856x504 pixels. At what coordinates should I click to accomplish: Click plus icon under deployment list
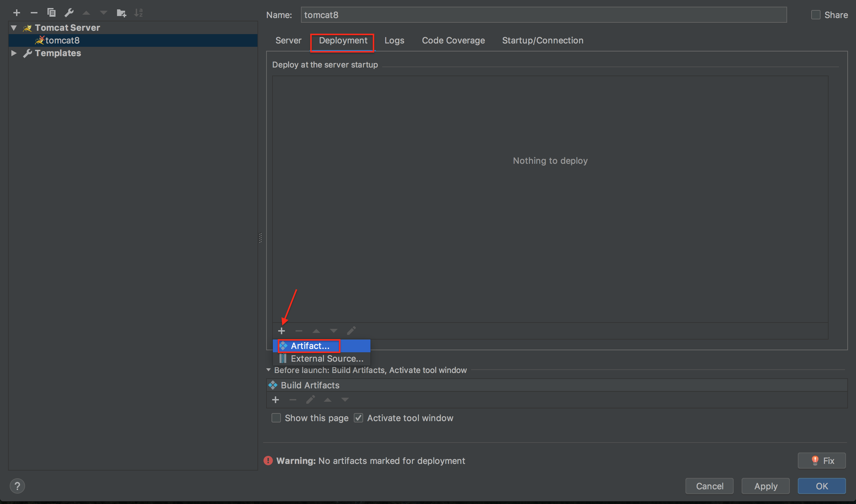(x=281, y=331)
